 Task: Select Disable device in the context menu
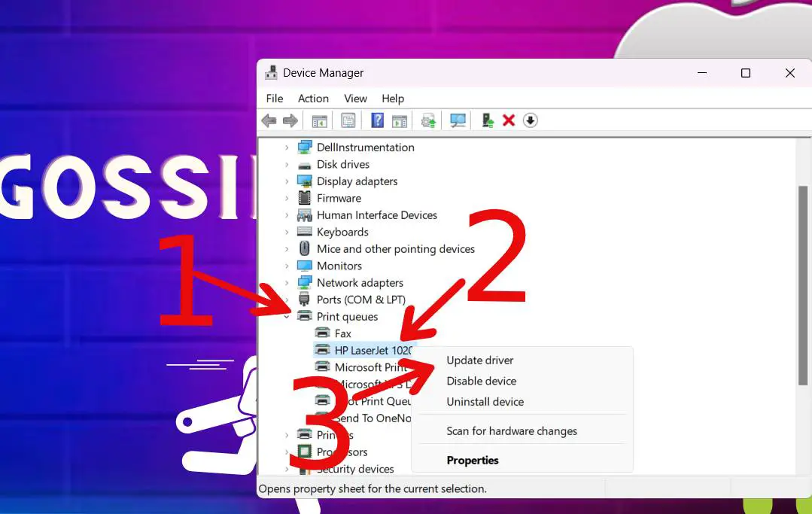click(x=482, y=381)
